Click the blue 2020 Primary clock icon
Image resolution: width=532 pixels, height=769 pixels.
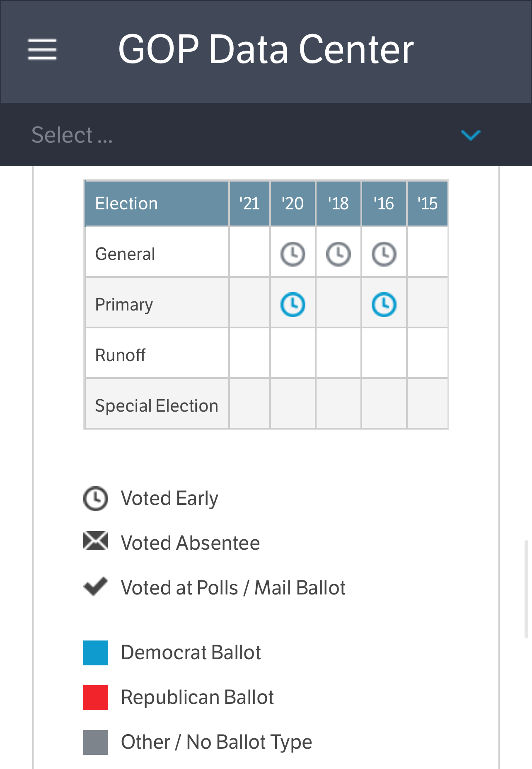tap(293, 305)
